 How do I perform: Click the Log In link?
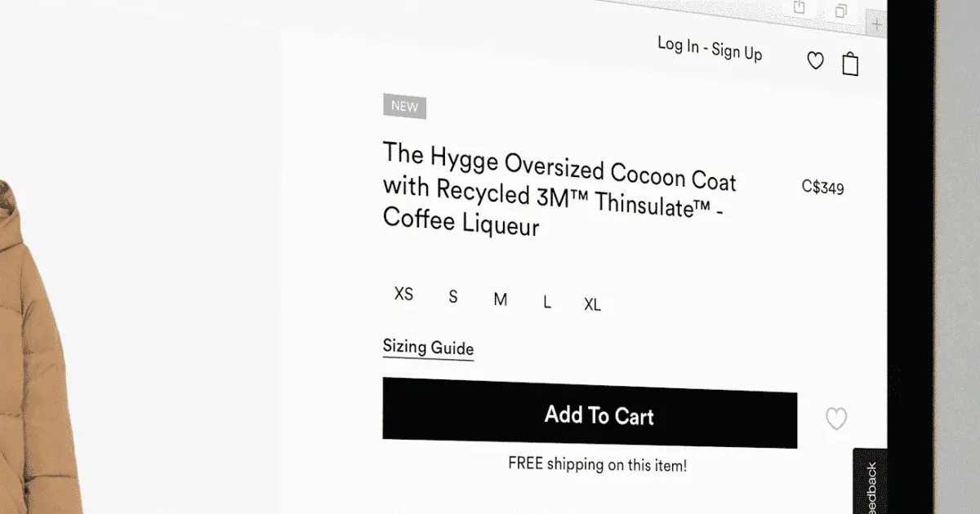point(678,45)
